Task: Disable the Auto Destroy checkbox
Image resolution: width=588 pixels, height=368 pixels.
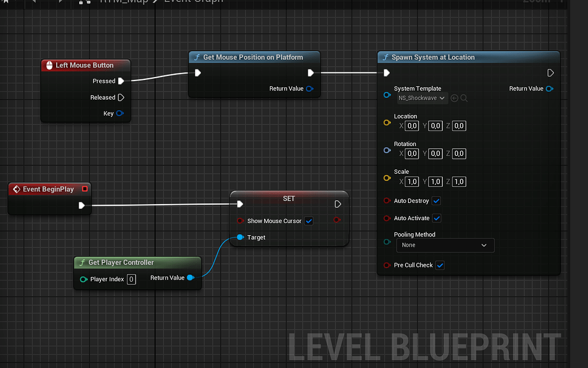Action: pyautogui.click(x=437, y=201)
